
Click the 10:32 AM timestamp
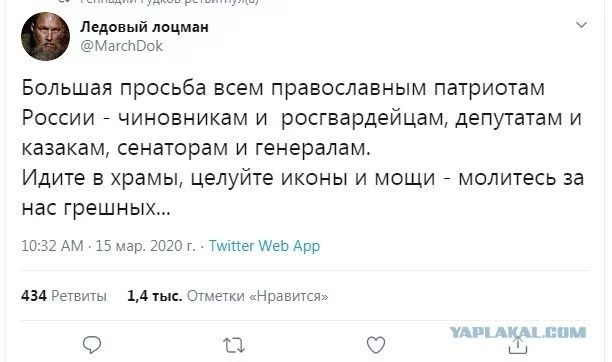52,246
